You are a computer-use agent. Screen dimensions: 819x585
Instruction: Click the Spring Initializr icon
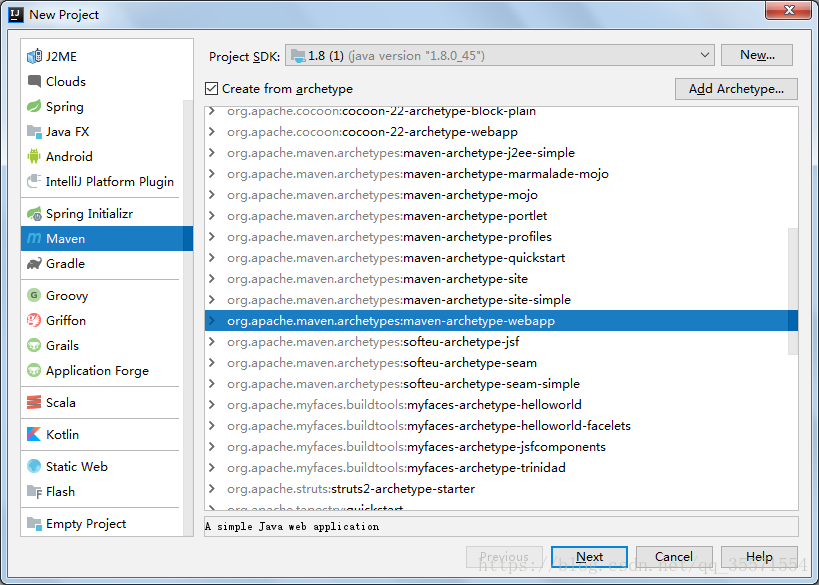34,214
